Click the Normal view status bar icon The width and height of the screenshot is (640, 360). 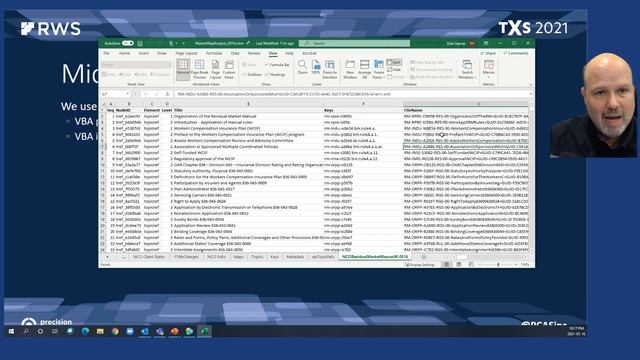447,264
